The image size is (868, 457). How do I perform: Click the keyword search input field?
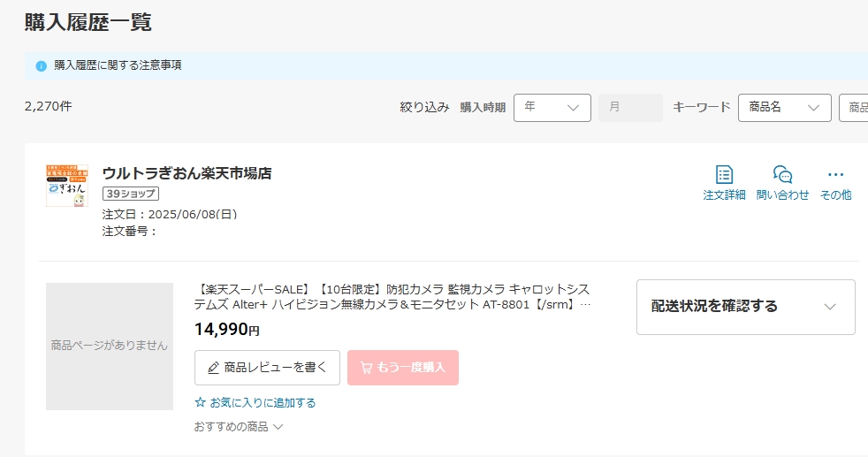click(854, 107)
